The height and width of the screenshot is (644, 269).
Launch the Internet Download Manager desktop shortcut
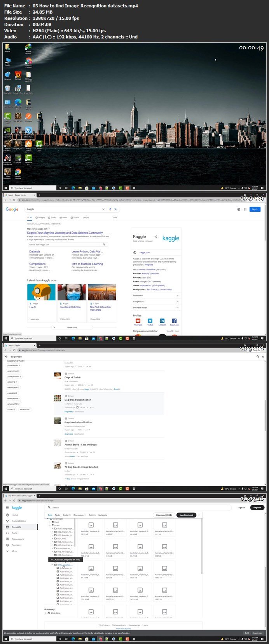click(28, 49)
